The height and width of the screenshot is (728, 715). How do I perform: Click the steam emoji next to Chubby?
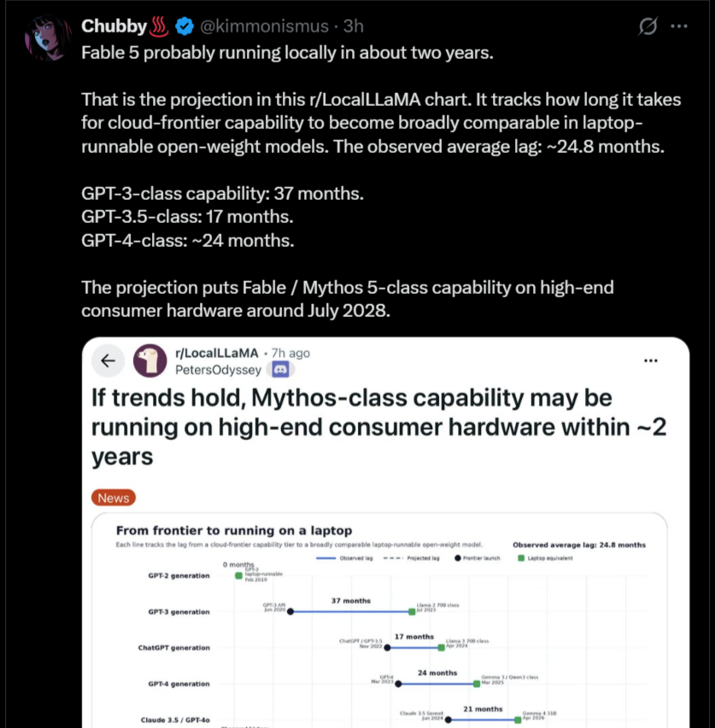159,26
